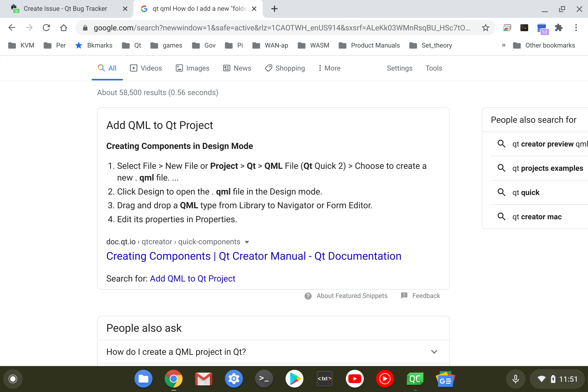Open the browser home page
This screenshot has height=392, width=588.
pyautogui.click(x=64, y=27)
